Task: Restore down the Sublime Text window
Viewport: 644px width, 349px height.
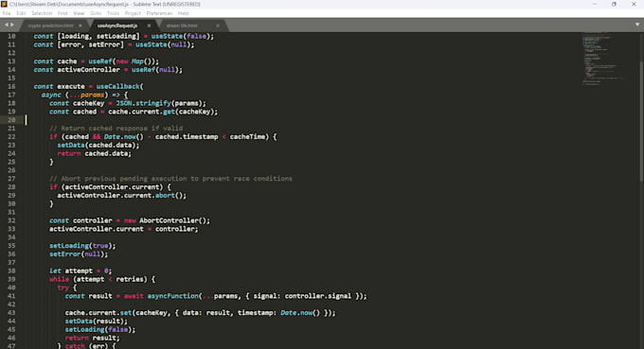Action: coord(614,4)
